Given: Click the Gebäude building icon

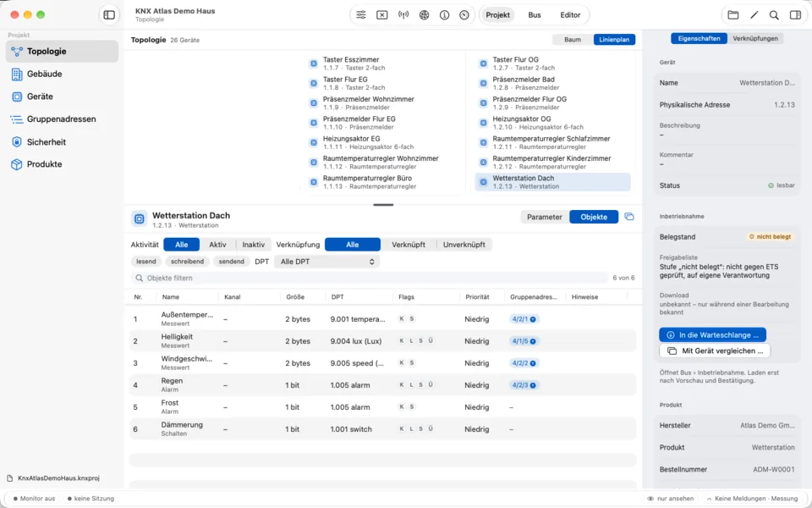Looking at the screenshot, I should coord(17,75).
